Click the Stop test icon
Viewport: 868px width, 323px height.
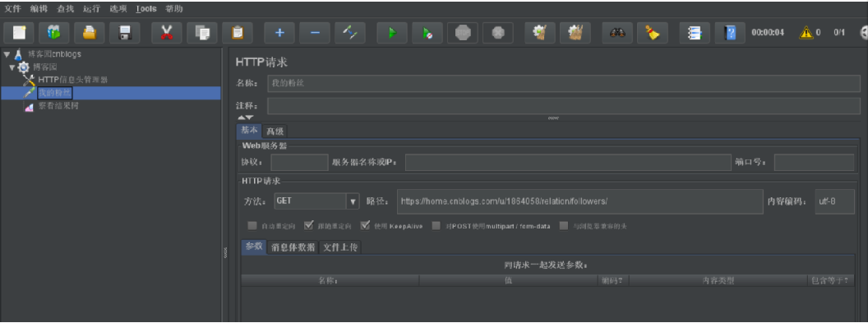coord(463,33)
